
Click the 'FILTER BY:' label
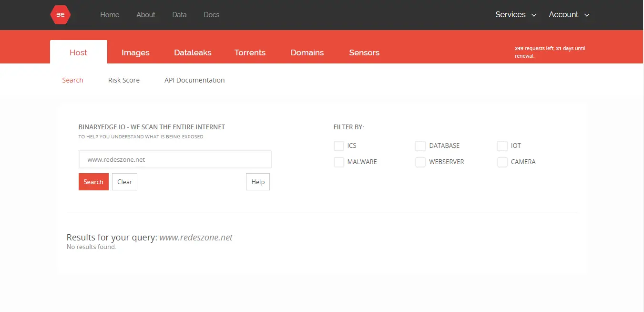(x=348, y=127)
